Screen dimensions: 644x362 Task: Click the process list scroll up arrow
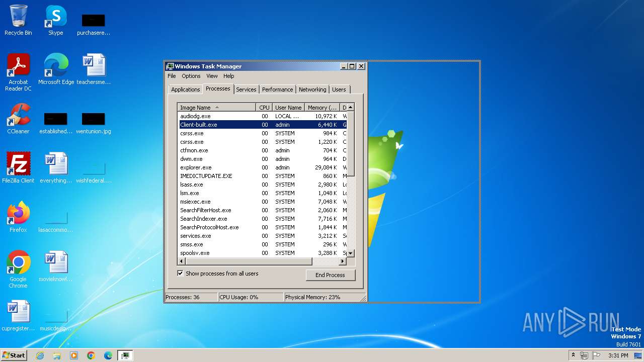point(351,107)
